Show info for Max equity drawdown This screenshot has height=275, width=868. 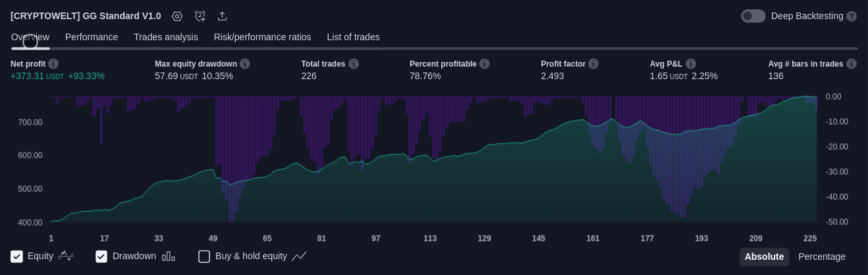[245, 64]
